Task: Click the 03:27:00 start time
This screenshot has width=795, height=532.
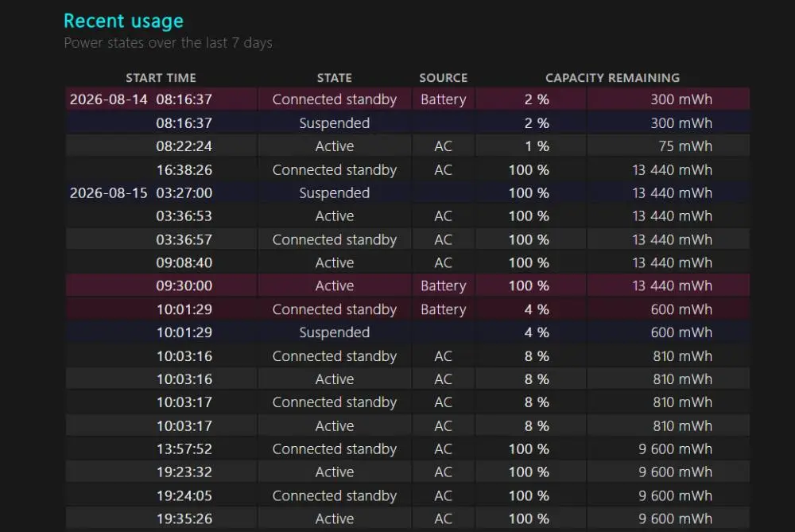Action: 184,193
